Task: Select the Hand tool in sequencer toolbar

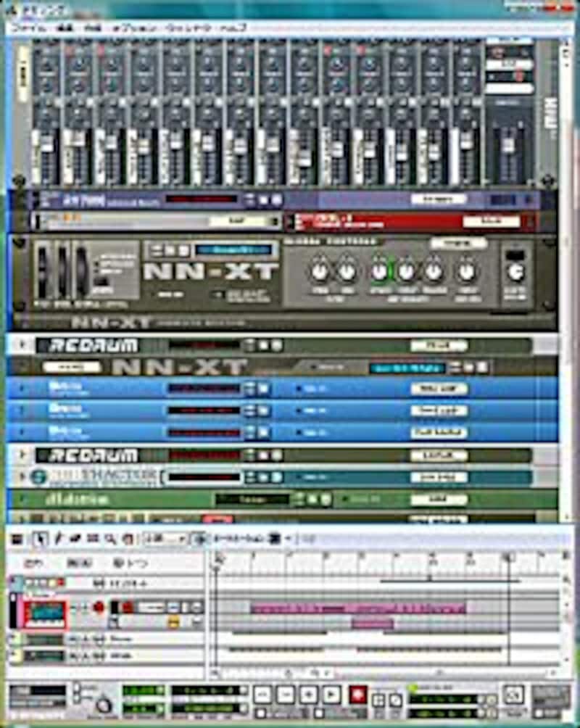Action: pos(128,539)
